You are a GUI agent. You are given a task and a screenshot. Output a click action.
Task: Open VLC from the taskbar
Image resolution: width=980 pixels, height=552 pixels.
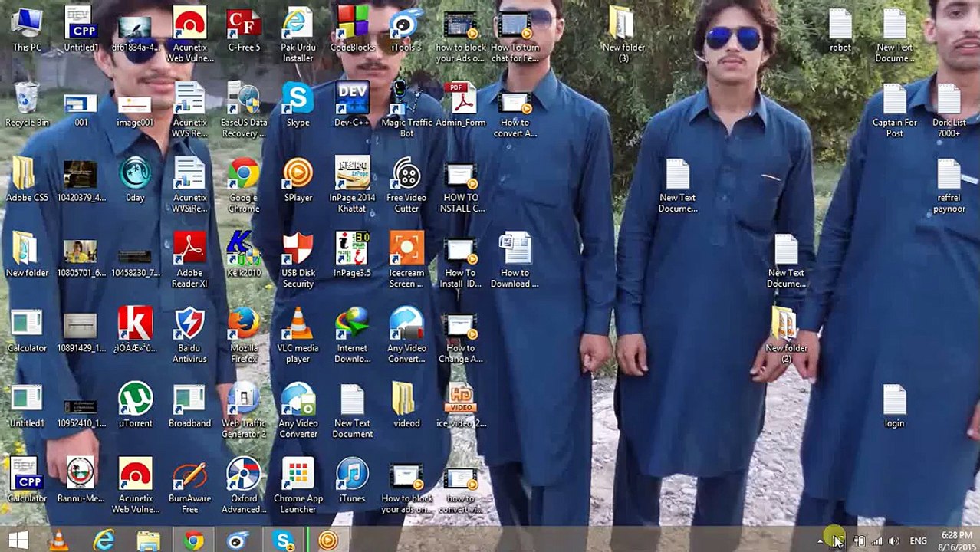(x=58, y=540)
